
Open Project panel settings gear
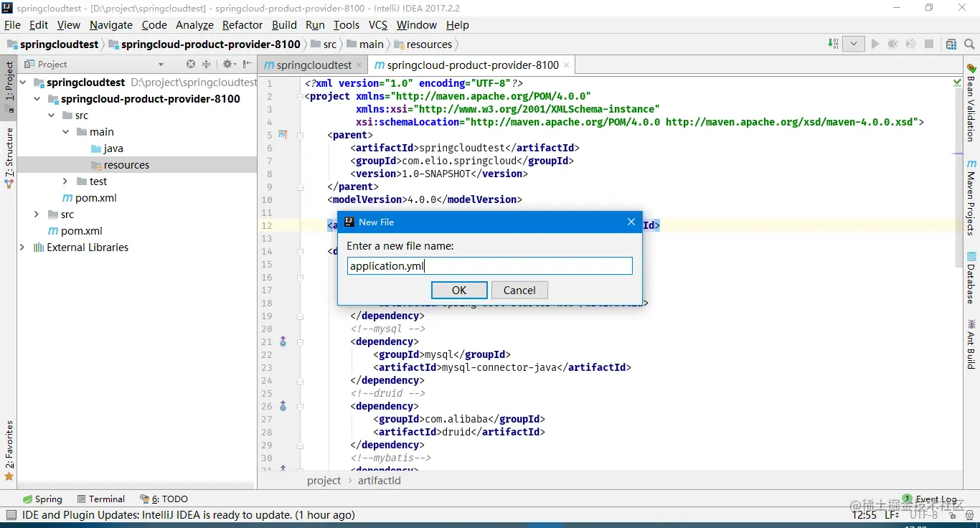tap(229, 64)
